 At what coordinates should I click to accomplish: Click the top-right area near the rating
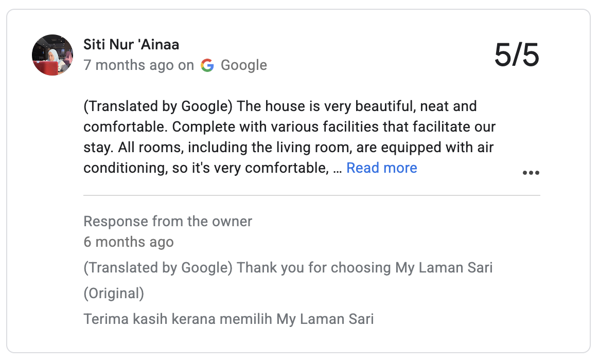pos(517,53)
